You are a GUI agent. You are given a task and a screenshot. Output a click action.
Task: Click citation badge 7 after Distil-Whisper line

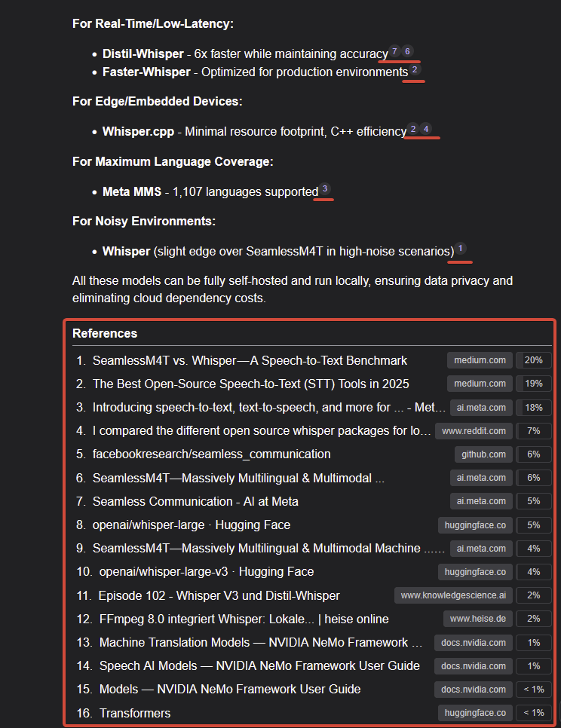coord(394,52)
